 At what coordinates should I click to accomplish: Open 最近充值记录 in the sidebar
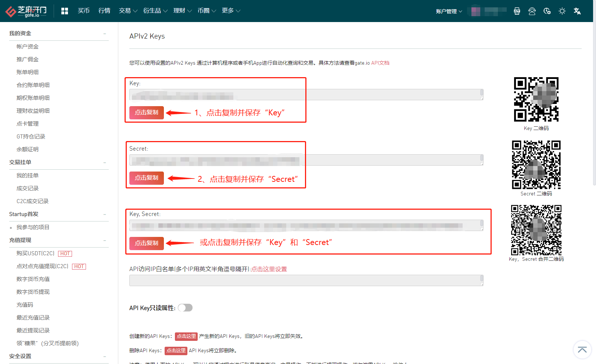33,318
